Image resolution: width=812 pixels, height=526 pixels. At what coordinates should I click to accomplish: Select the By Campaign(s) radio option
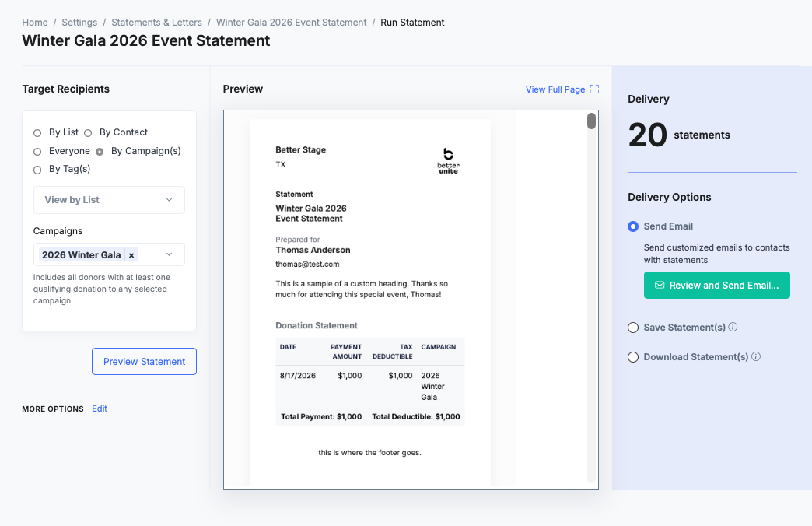[100, 152]
